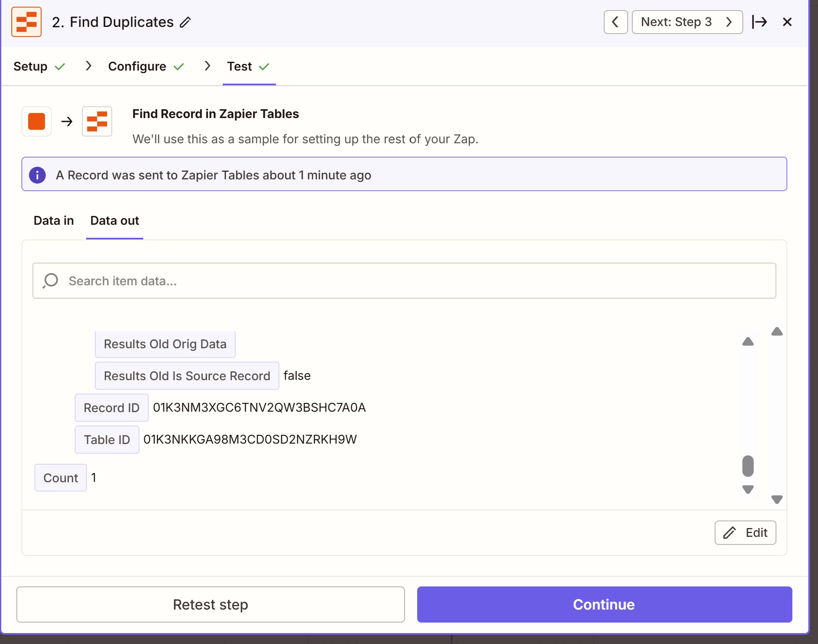This screenshot has height=644, width=818.
Task: Select the Table ID label
Action: coord(107,440)
